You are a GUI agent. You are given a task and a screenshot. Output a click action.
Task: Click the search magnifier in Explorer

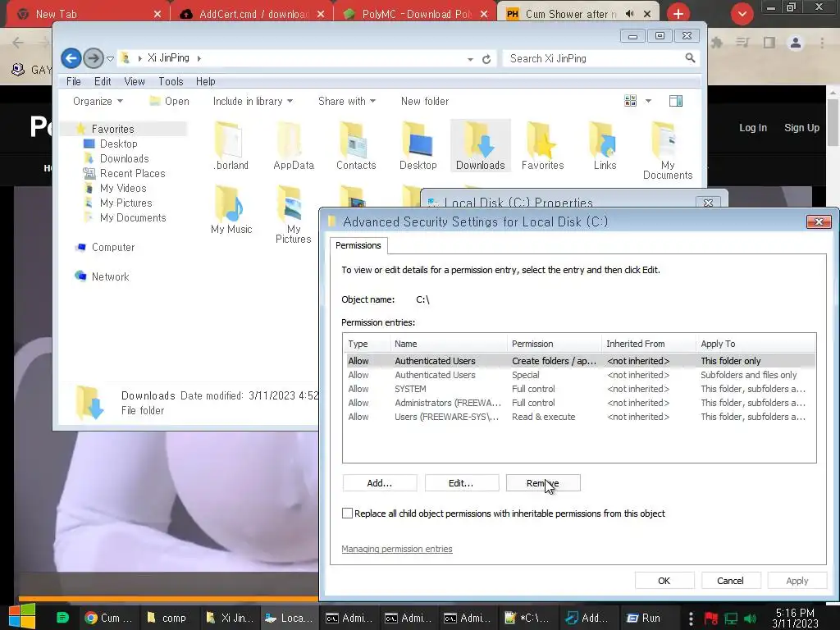690,58
